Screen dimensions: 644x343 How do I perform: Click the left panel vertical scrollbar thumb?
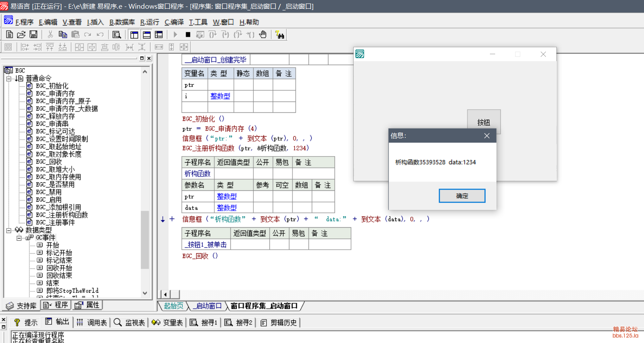point(145,239)
